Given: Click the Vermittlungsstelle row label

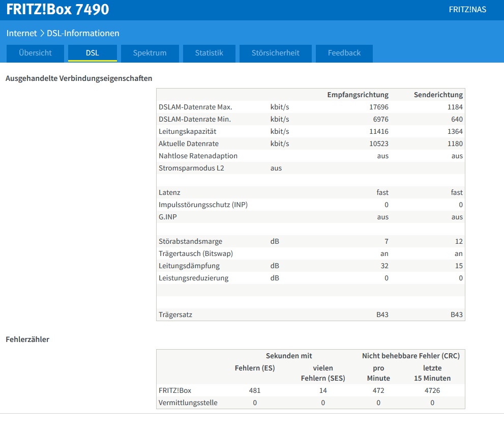Looking at the screenshot, I should point(188,403).
